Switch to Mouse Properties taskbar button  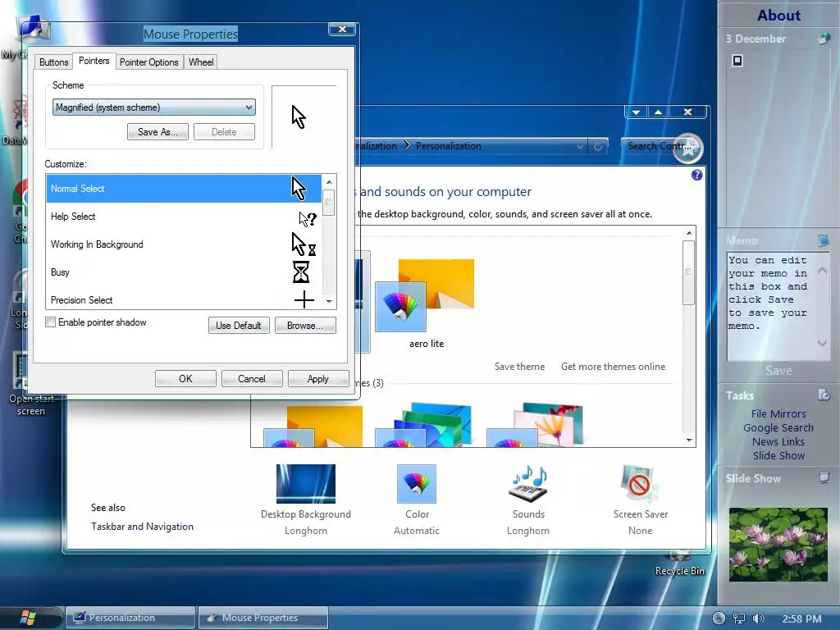coord(262,617)
